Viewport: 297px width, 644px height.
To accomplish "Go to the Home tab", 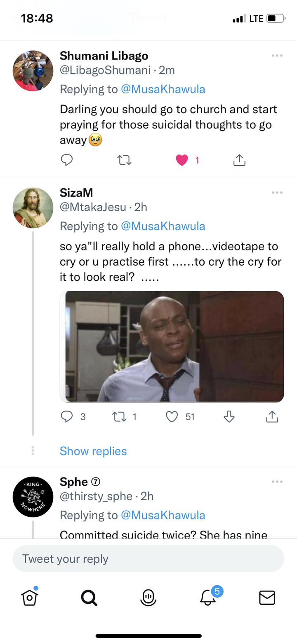I will click(30, 596).
